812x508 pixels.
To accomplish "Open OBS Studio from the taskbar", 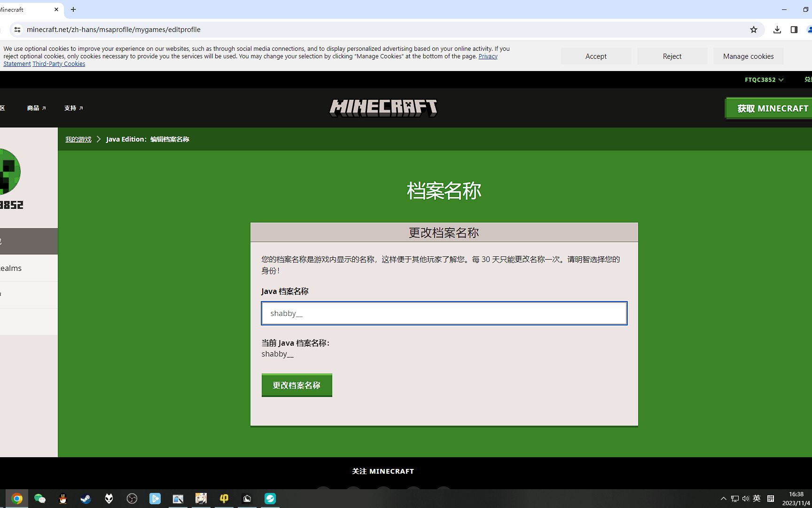I will 132,499.
